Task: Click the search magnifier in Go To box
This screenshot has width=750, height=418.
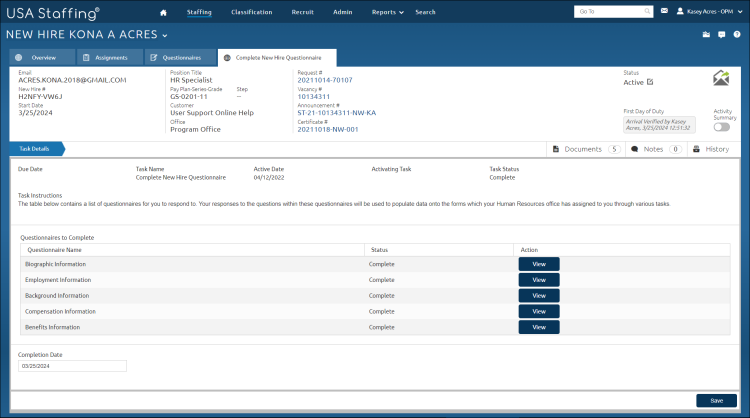Action: coord(647,11)
